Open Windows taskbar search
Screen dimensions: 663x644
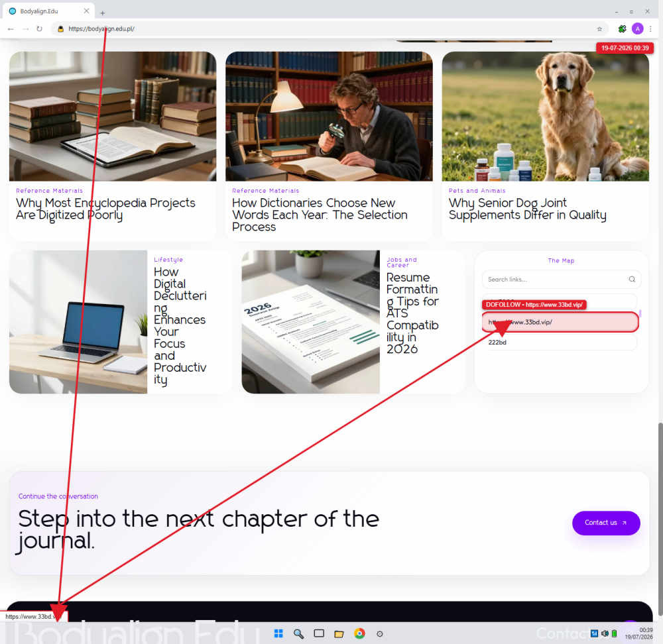(298, 633)
